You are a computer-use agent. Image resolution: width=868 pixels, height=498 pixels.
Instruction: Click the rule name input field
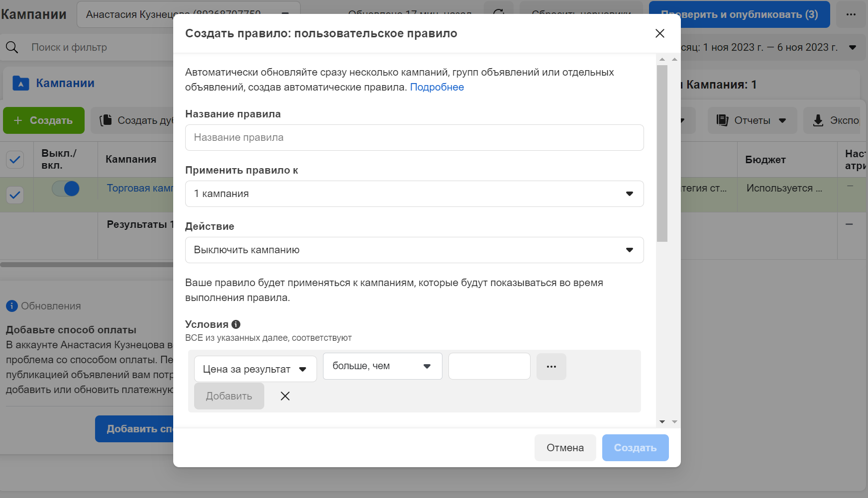(x=414, y=137)
